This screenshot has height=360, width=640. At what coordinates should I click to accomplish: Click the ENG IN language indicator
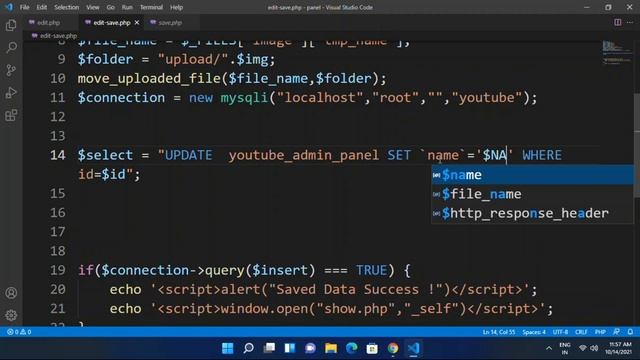564,348
